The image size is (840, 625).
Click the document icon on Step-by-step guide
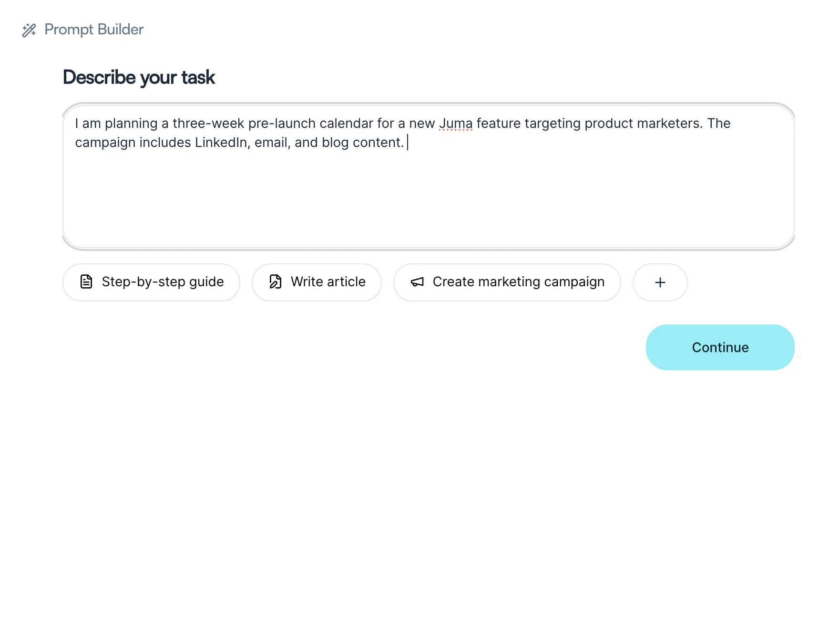point(86,281)
